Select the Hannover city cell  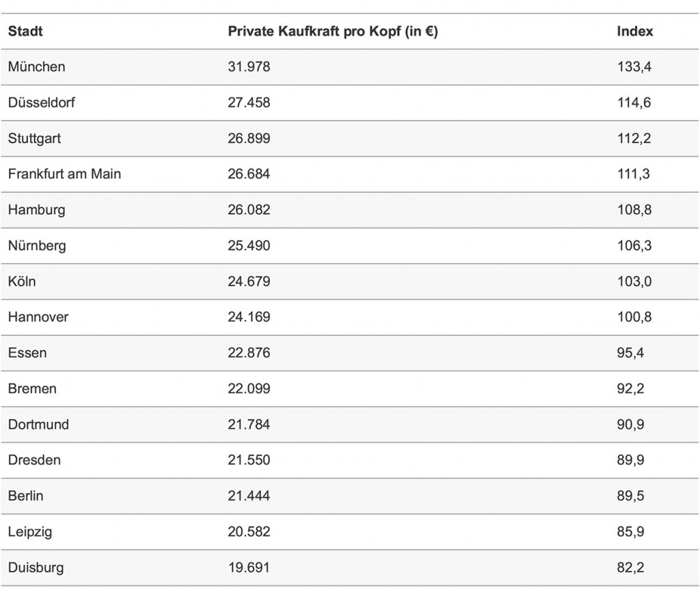coord(38,317)
